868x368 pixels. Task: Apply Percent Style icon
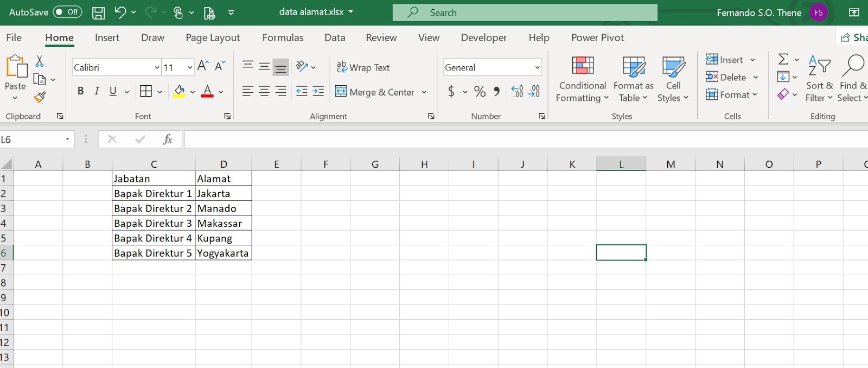coord(480,91)
